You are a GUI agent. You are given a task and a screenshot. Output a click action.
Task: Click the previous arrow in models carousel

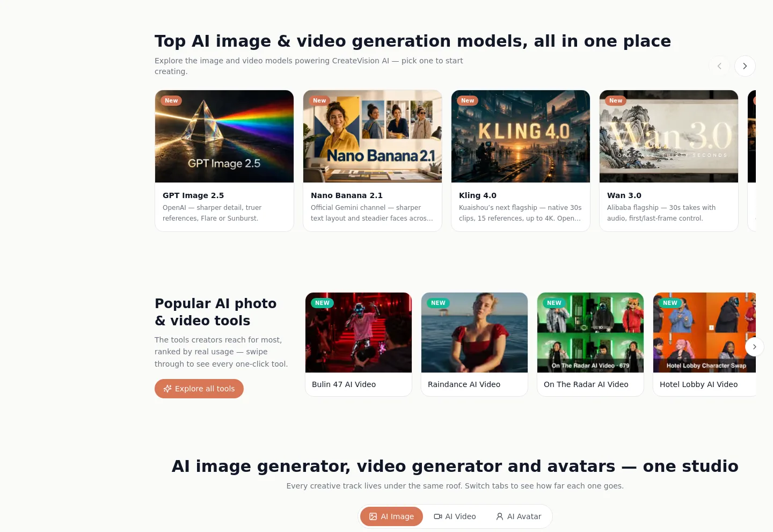719,66
